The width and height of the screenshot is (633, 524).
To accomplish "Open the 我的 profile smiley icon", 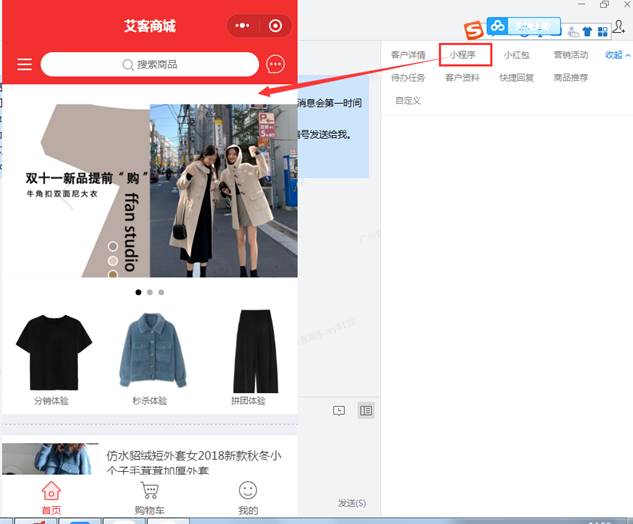I will [247, 496].
